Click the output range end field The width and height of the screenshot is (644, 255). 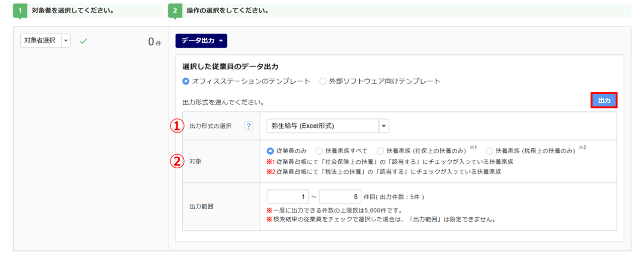pos(340,197)
